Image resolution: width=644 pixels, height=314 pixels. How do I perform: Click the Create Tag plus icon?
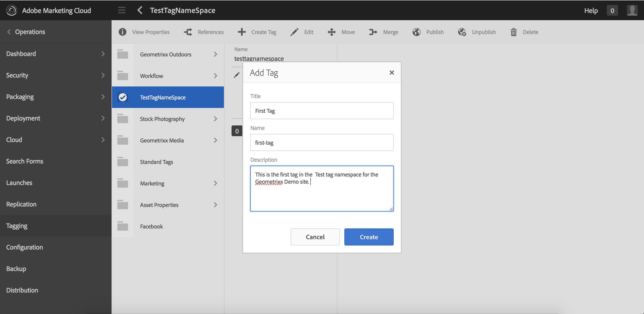[x=241, y=32]
